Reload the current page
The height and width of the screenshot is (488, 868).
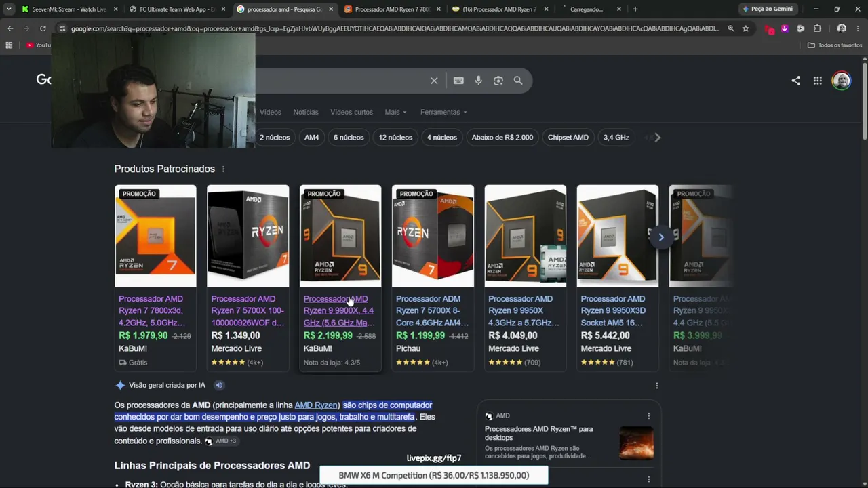[43, 28]
